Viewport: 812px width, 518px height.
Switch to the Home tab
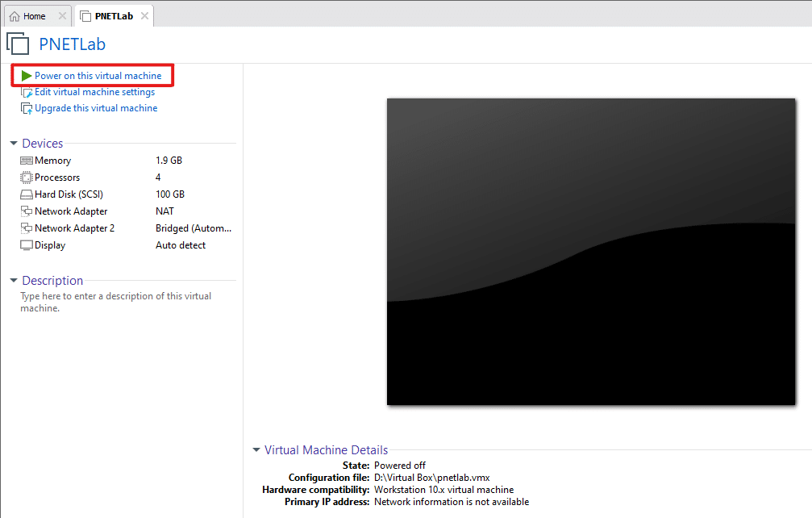click(x=34, y=17)
